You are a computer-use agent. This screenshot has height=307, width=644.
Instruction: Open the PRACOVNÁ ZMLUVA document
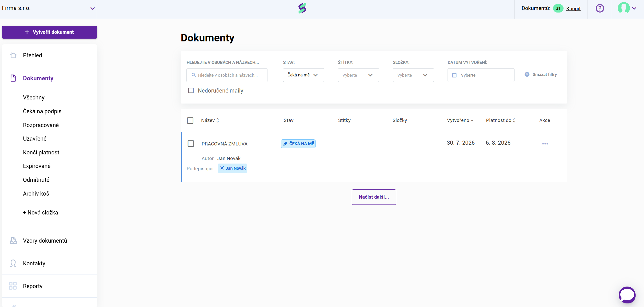[225, 144]
